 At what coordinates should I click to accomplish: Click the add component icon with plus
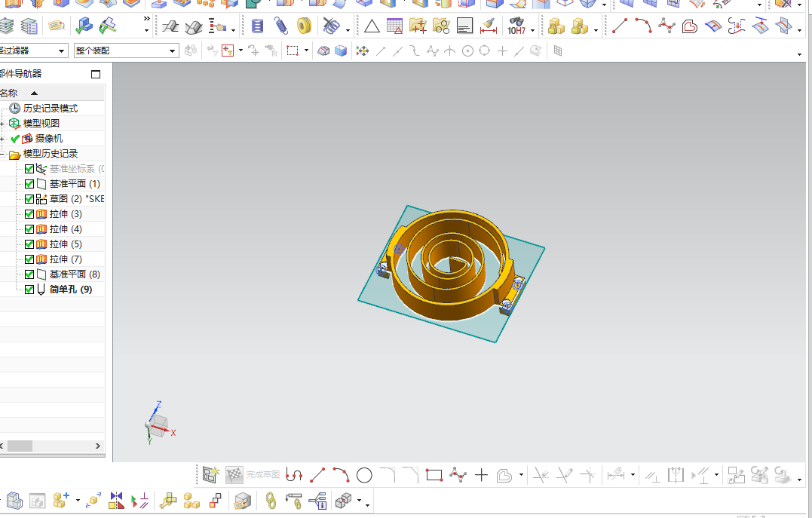pos(61,501)
